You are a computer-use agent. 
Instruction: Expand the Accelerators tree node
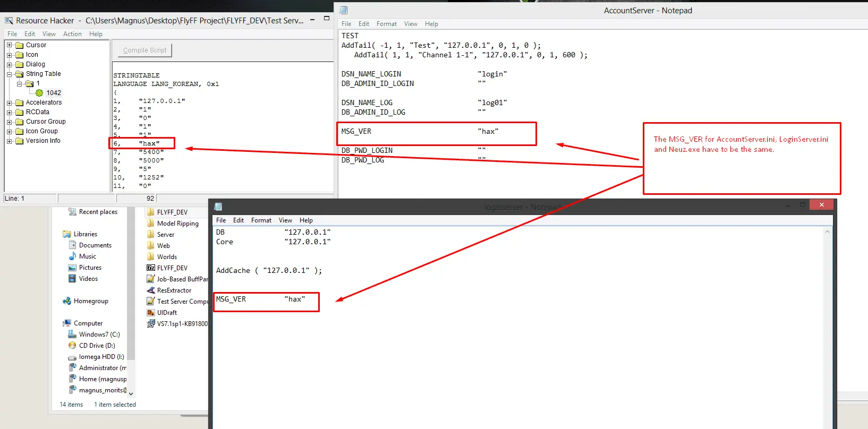click(9, 103)
